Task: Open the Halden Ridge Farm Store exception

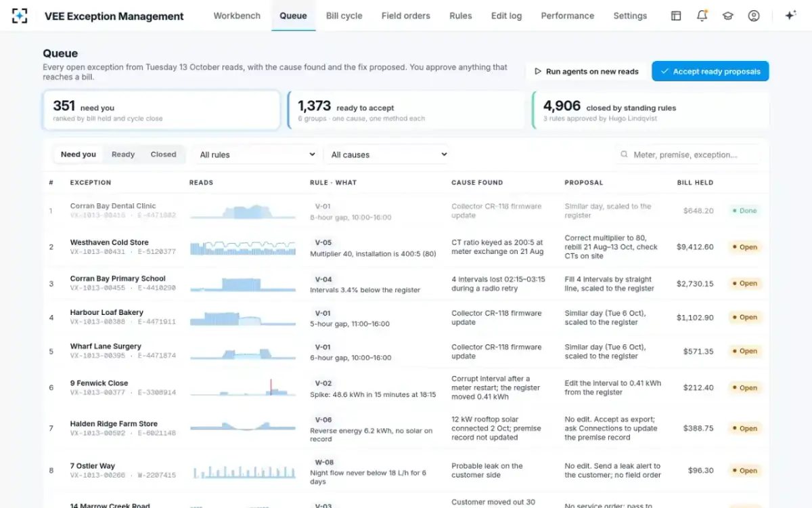Action: [114, 423]
